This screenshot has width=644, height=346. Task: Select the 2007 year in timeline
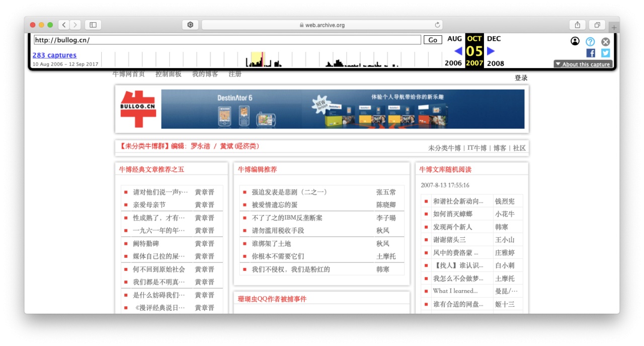(x=474, y=63)
